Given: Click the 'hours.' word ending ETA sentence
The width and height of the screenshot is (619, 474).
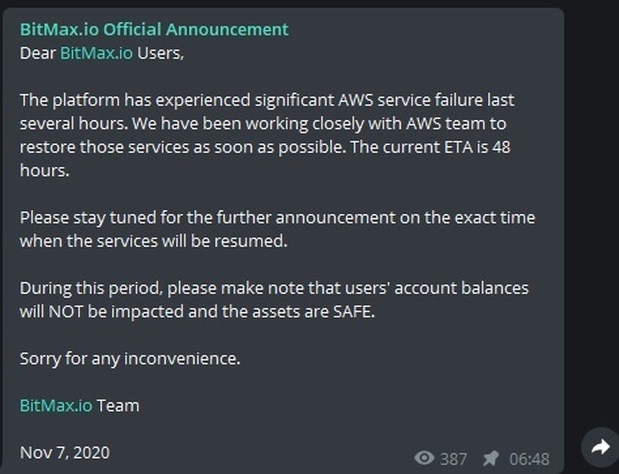Looking at the screenshot, I should [44, 170].
